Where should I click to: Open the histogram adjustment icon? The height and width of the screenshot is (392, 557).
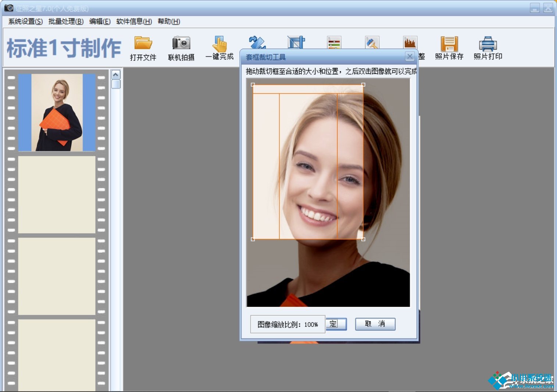coord(410,42)
